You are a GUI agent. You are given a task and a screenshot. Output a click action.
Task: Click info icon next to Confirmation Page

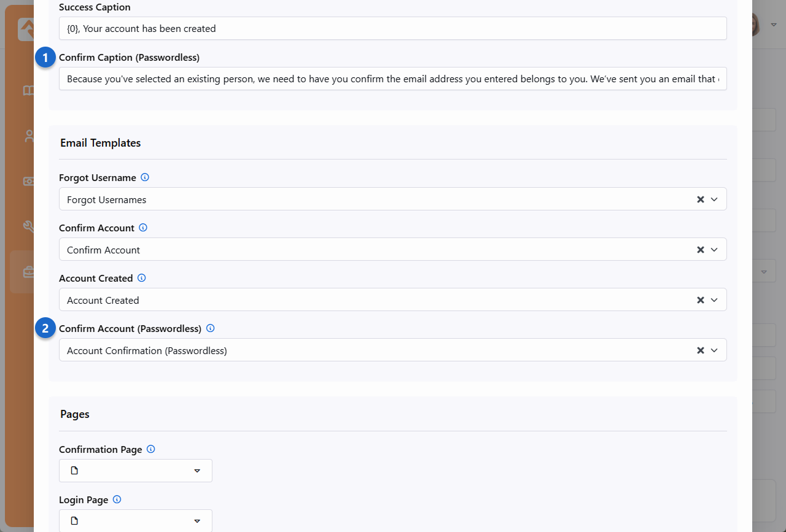pyautogui.click(x=151, y=449)
